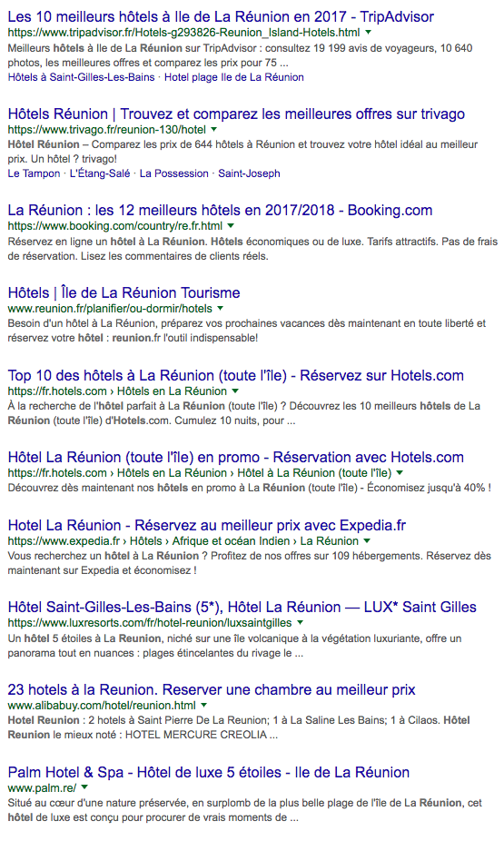Expand arrow next to fr.hotels.com › Hôtels en La Réunion
Viewport: 504px width, 841px height.
coord(235,391)
